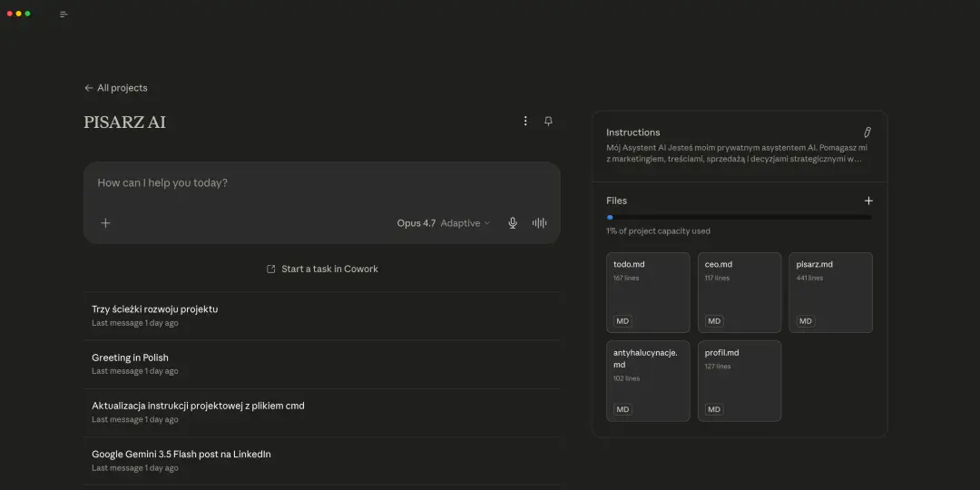The width and height of the screenshot is (980, 490).
Task: Click the '1% of project capacity used' text
Action: [658, 231]
